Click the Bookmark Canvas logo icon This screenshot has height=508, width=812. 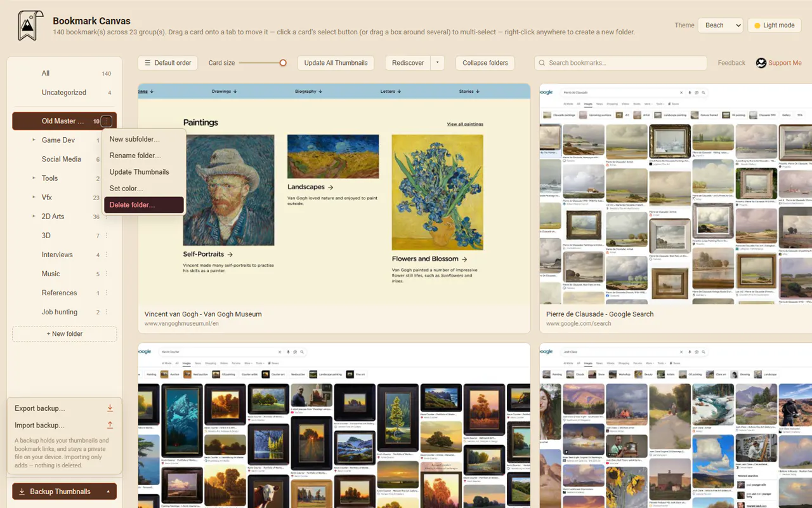30,26
